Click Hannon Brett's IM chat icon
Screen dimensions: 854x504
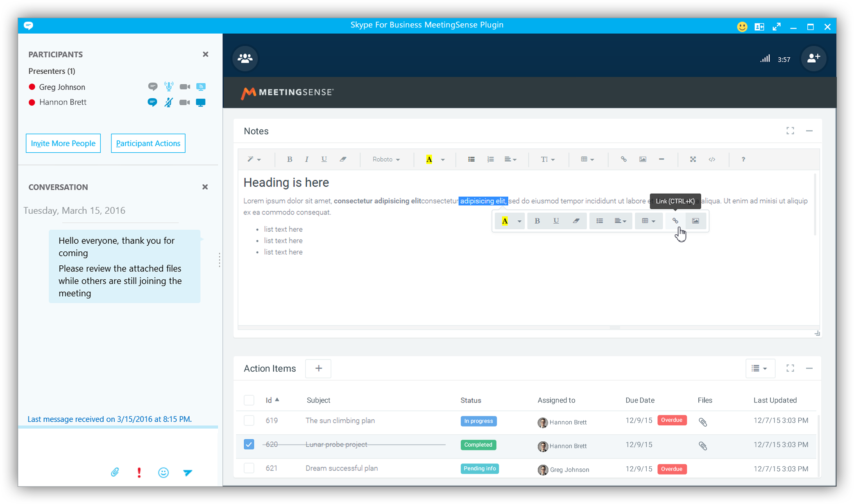point(152,102)
